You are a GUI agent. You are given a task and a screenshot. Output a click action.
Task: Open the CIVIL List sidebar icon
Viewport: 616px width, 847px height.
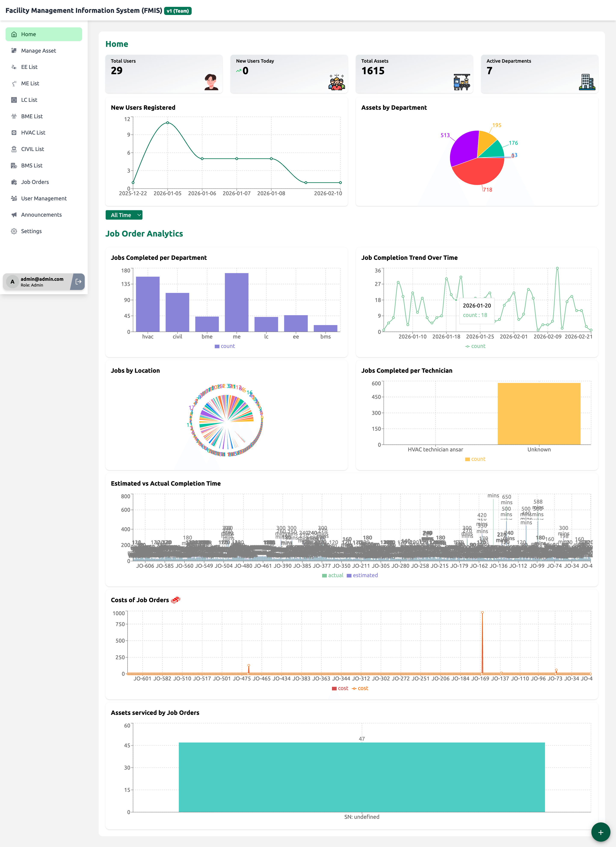(14, 149)
